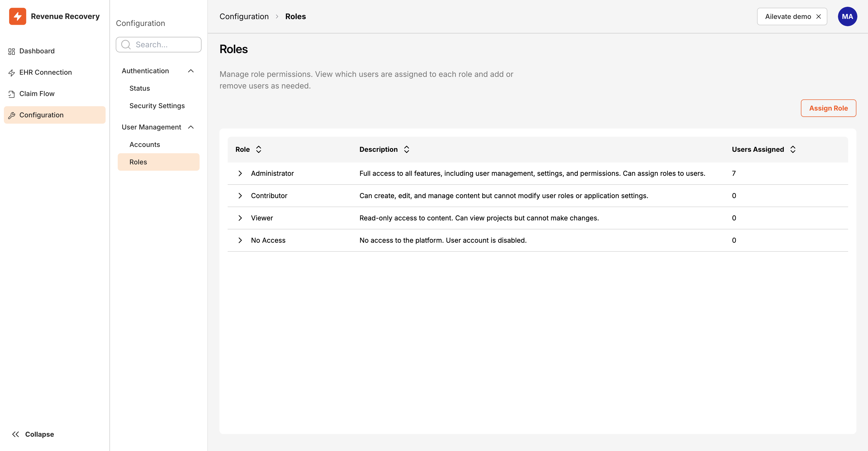868x451 pixels.
Task: Select the EHR Connection lightning icon
Action: [x=11, y=72]
